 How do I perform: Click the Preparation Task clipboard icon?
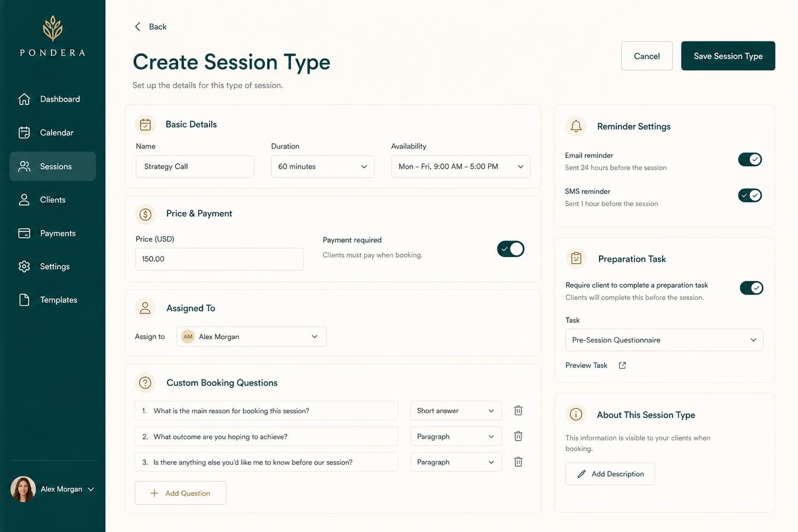pyautogui.click(x=576, y=258)
